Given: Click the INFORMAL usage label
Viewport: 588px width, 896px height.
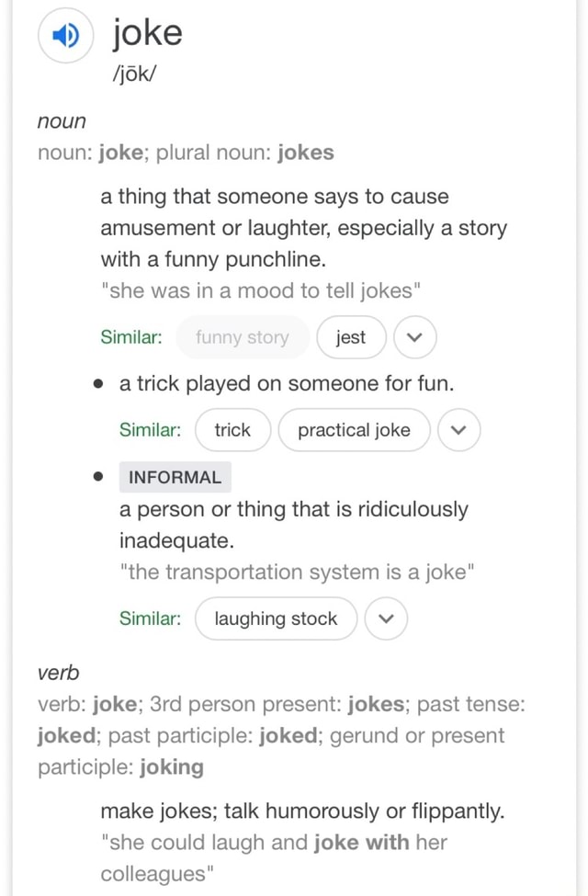Looking at the screenshot, I should tap(175, 477).
